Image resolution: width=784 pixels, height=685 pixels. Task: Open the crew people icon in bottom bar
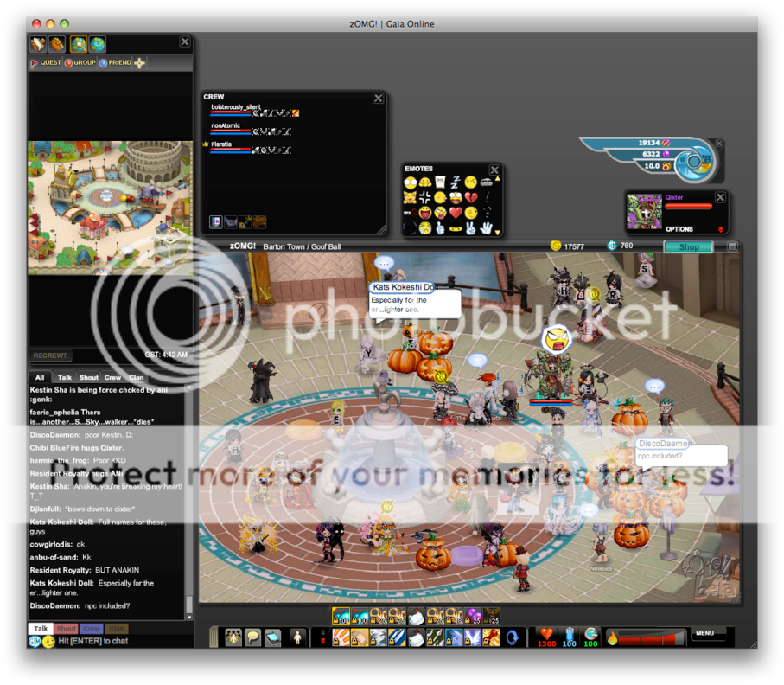point(233,638)
